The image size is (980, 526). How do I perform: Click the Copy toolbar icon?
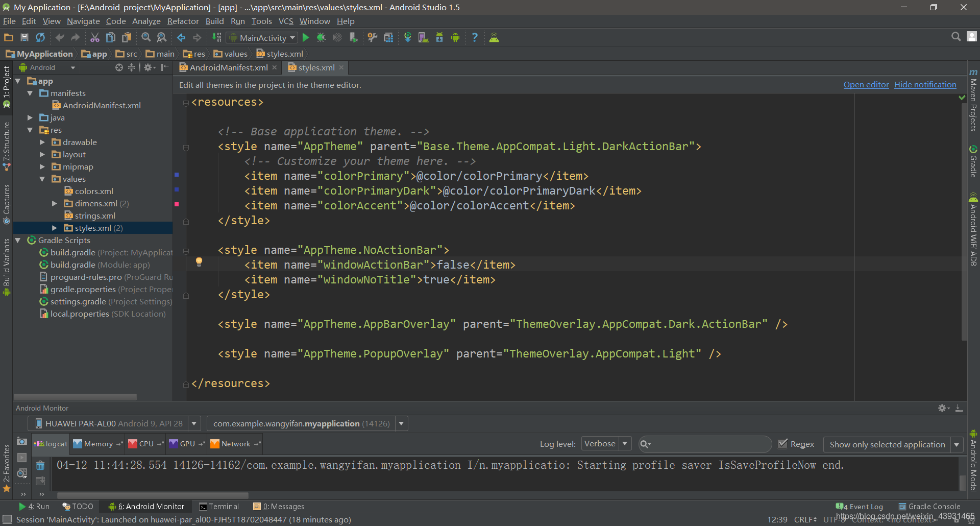coord(111,37)
